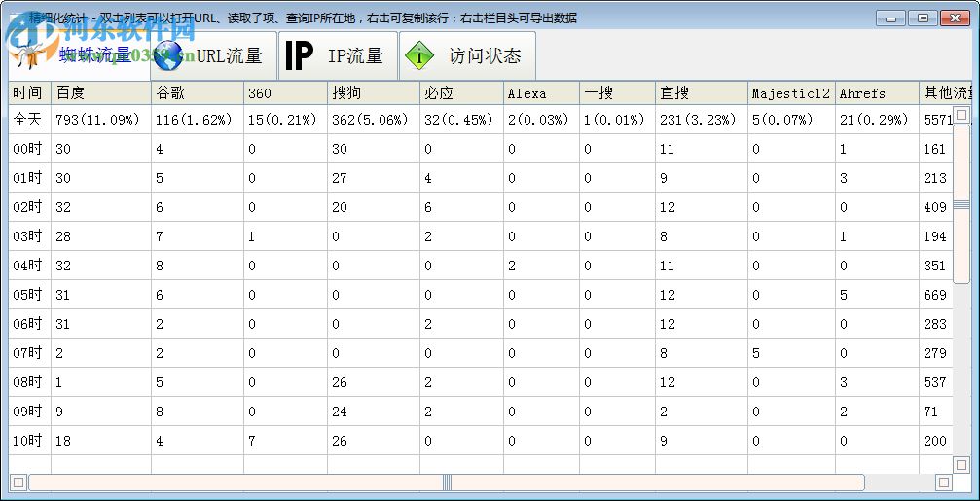Screen dimensions: 980x501
Task: Select the 03时 row
Action: coord(482,236)
